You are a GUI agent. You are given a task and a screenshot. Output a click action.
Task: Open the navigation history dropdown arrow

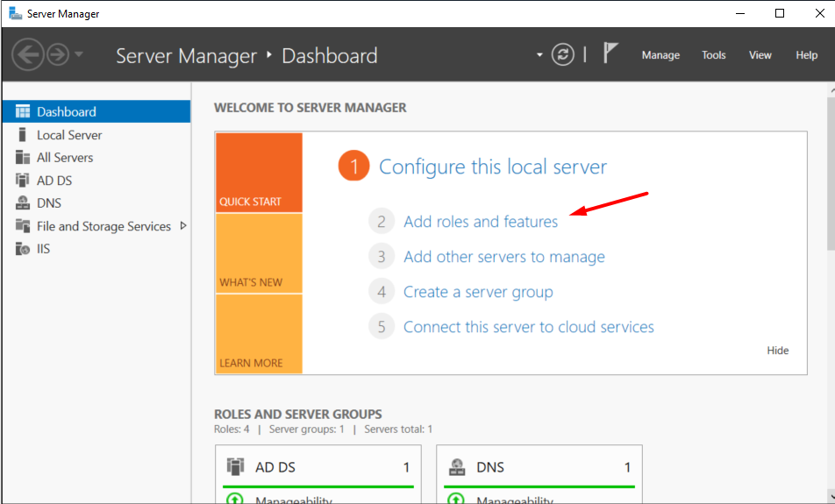(80, 55)
